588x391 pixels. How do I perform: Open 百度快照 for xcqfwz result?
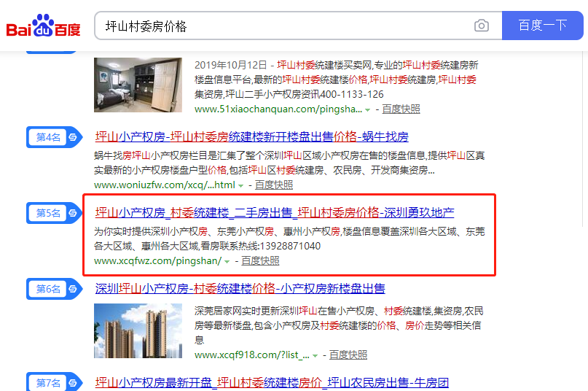click(x=260, y=260)
